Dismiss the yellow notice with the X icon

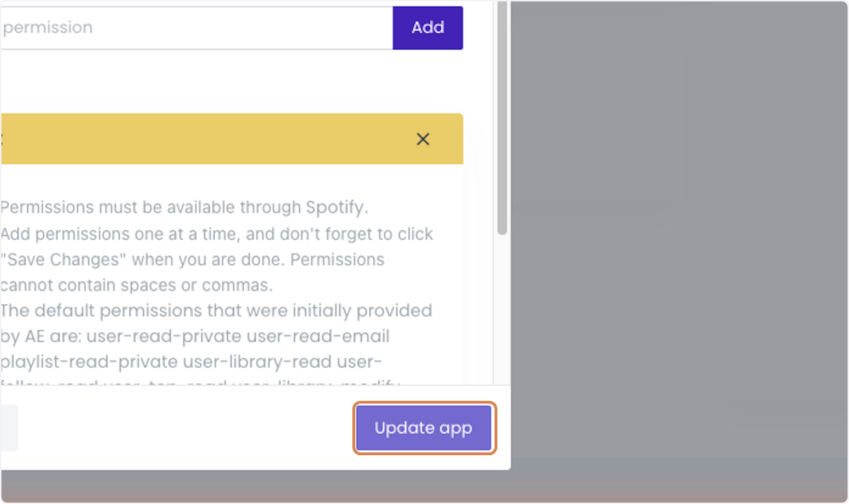pyautogui.click(x=423, y=139)
